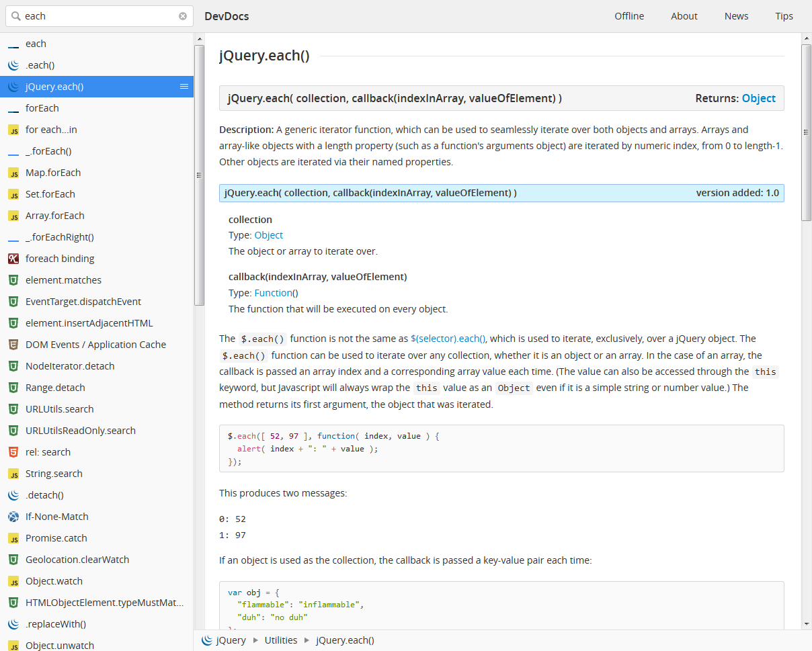812x651 pixels.
Task: Follow the Type: Object link under collection
Action: 268,235
